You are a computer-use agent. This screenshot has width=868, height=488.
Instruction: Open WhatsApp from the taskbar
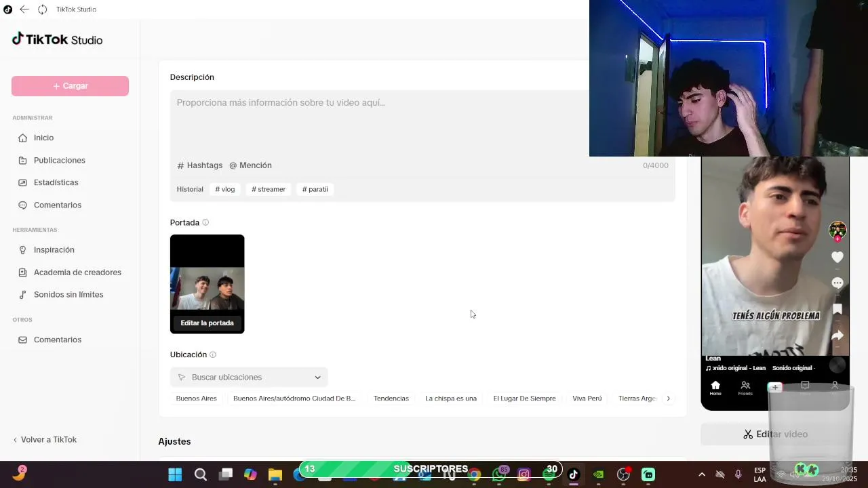(x=499, y=474)
